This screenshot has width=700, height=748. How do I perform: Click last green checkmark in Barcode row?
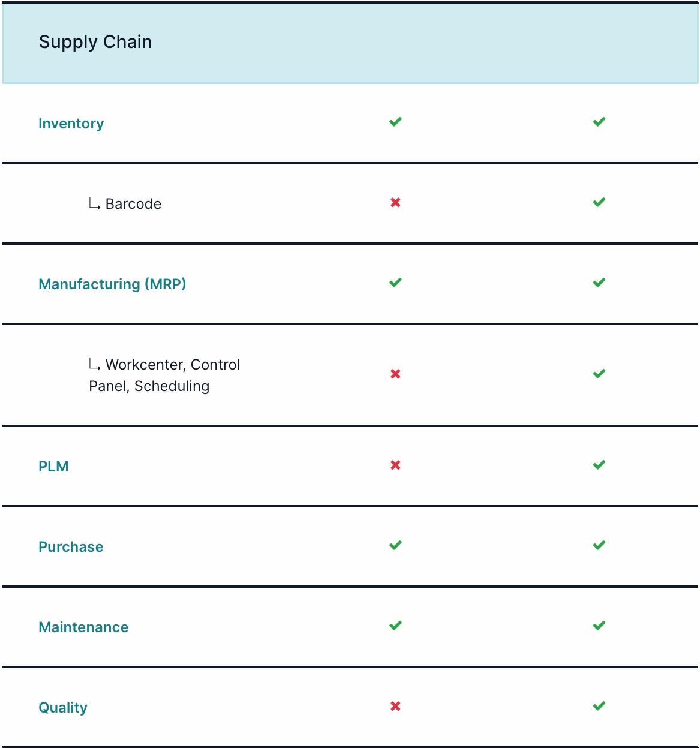(599, 202)
